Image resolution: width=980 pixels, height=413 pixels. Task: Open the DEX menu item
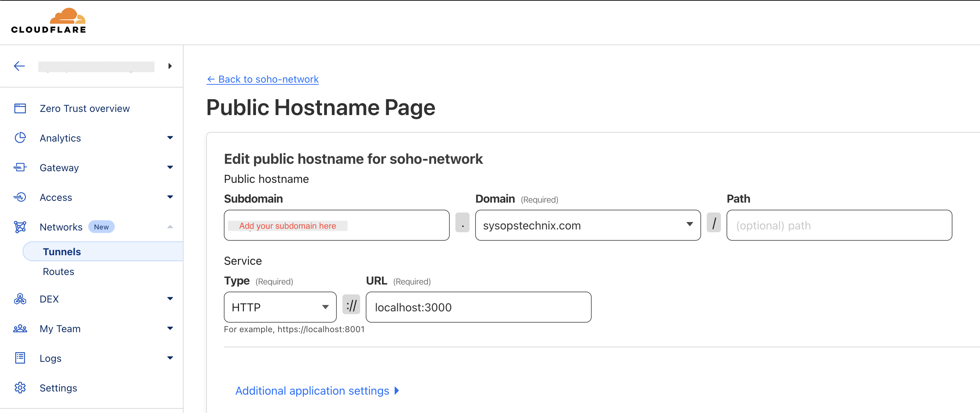click(49, 299)
